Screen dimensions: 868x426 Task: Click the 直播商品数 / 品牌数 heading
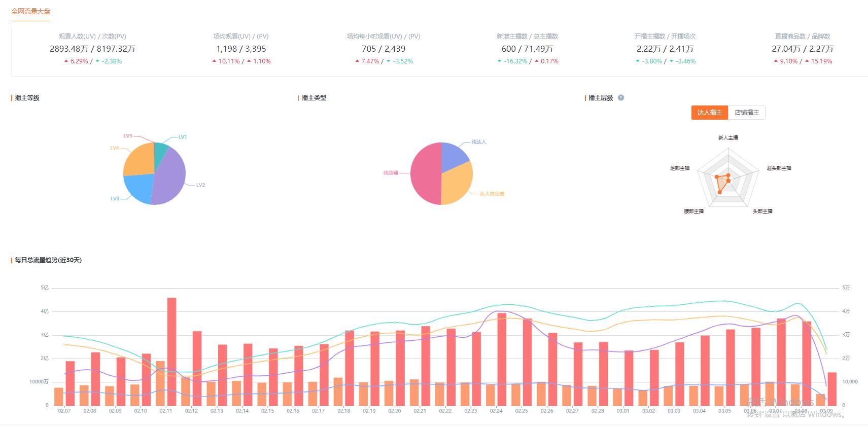click(x=803, y=37)
